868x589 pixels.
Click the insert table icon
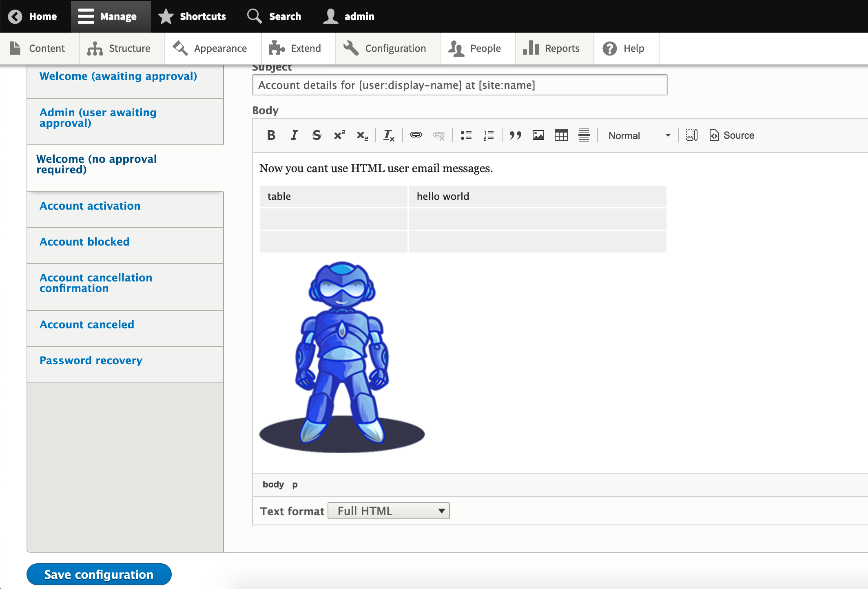click(561, 135)
